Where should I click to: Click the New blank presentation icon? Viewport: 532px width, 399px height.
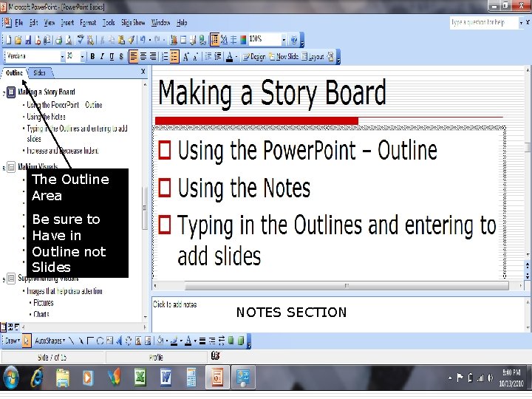click(x=9, y=40)
